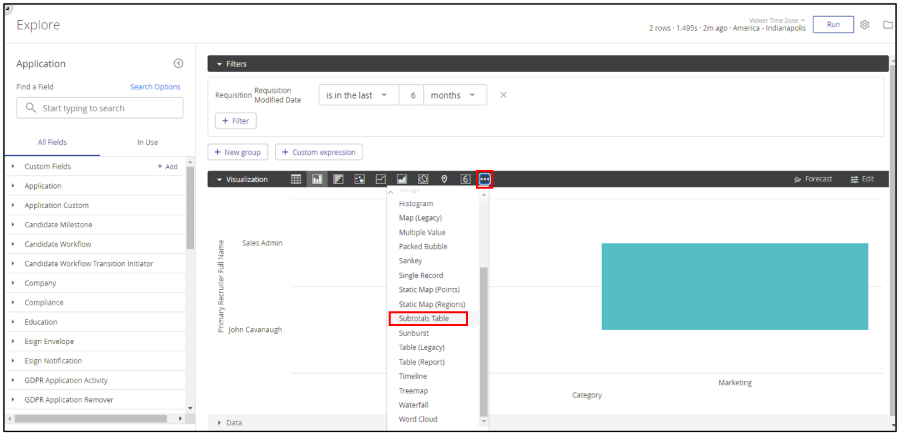Image resolution: width=901 pixels, height=436 pixels.
Task: Open the Explore settings gear
Action: [865, 25]
